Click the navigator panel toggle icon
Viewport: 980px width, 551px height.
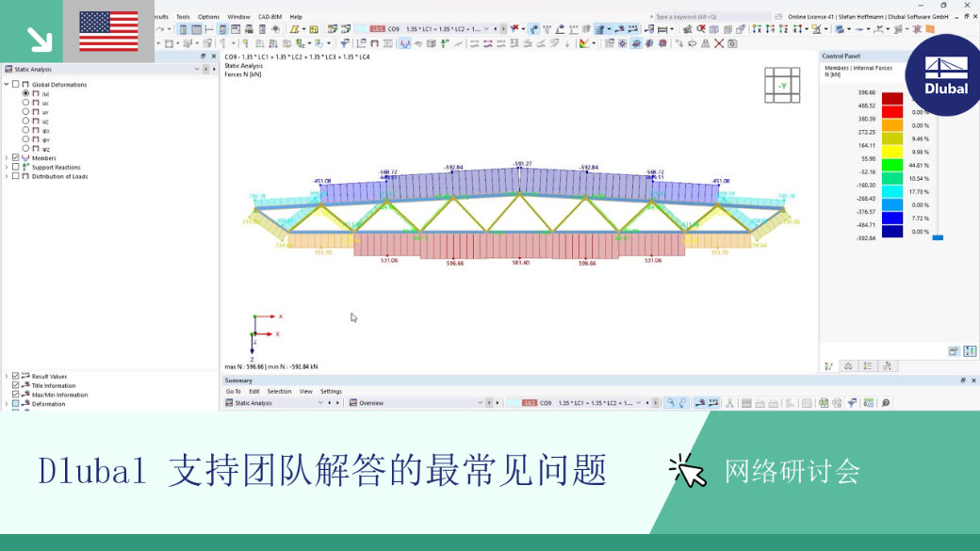(x=183, y=29)
